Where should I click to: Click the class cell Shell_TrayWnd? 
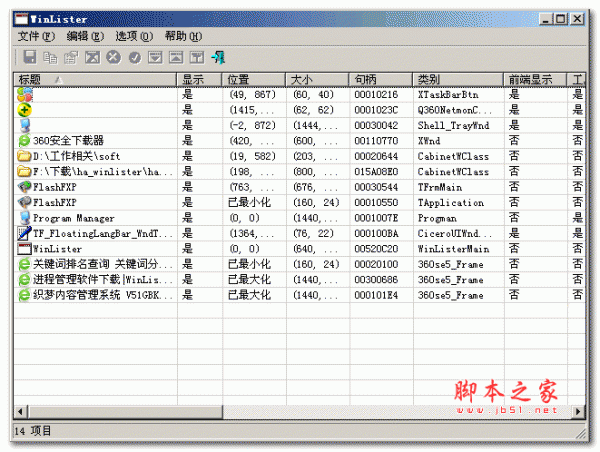point(453,126)
